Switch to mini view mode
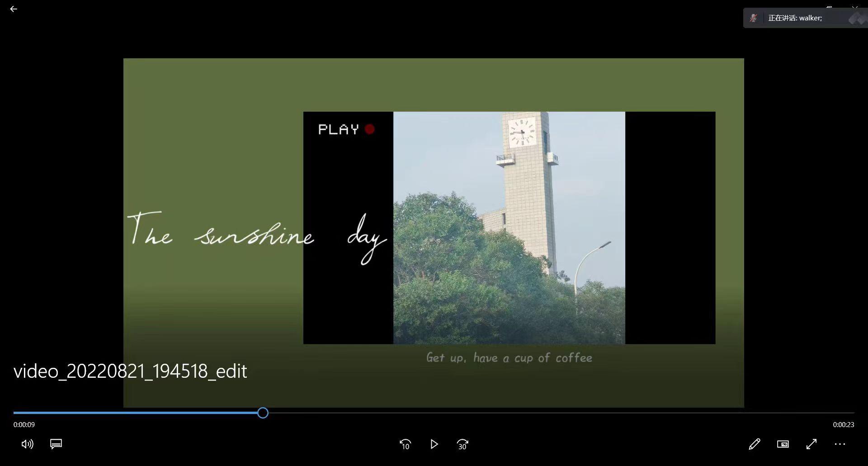 (x=783, y=444)
